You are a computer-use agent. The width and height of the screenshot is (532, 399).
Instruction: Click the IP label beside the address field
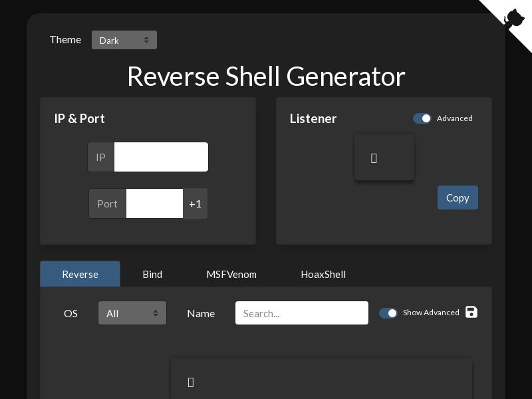click(101, 157)
